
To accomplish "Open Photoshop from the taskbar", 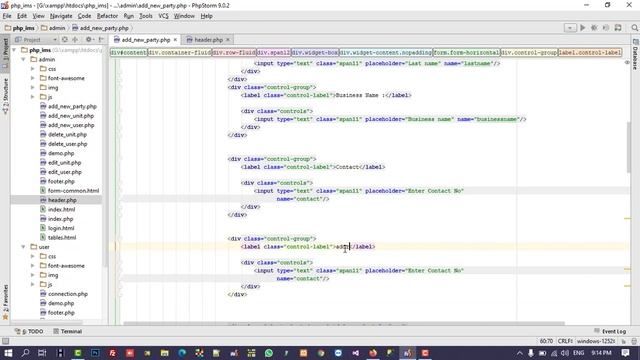I will coord(95,353).
